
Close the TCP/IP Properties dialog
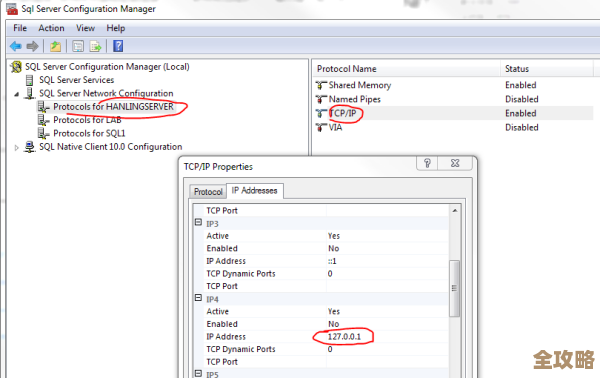455,163
